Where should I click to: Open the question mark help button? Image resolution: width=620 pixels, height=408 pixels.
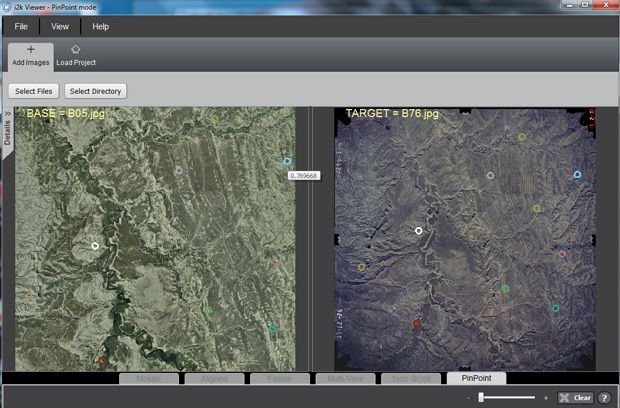tap(604, 398)
